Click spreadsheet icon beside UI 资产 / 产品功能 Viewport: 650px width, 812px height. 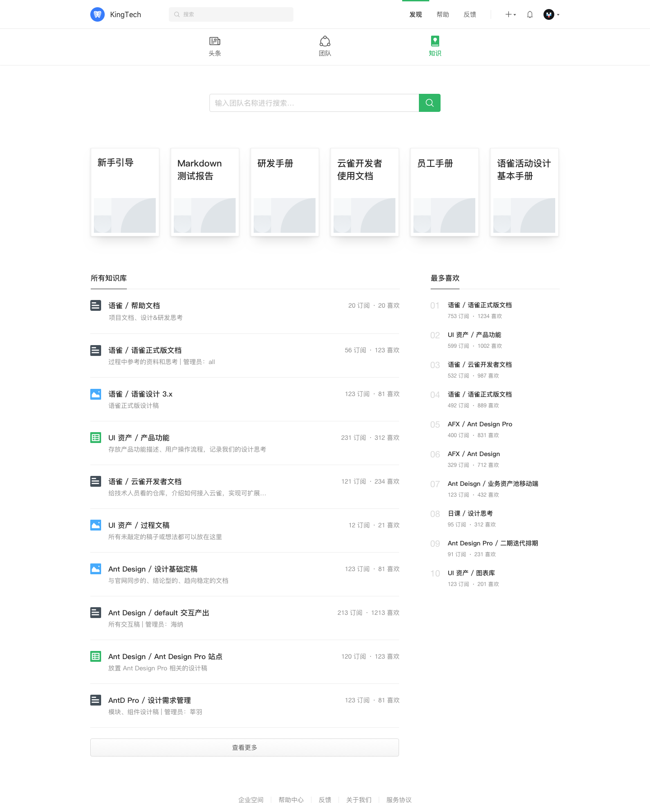pos(96,438)
